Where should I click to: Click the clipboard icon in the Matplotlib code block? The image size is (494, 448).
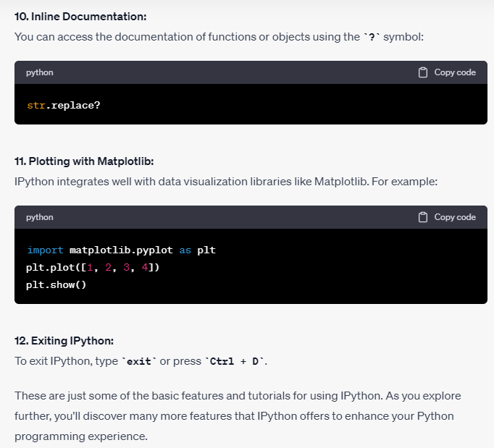[423, 217]
